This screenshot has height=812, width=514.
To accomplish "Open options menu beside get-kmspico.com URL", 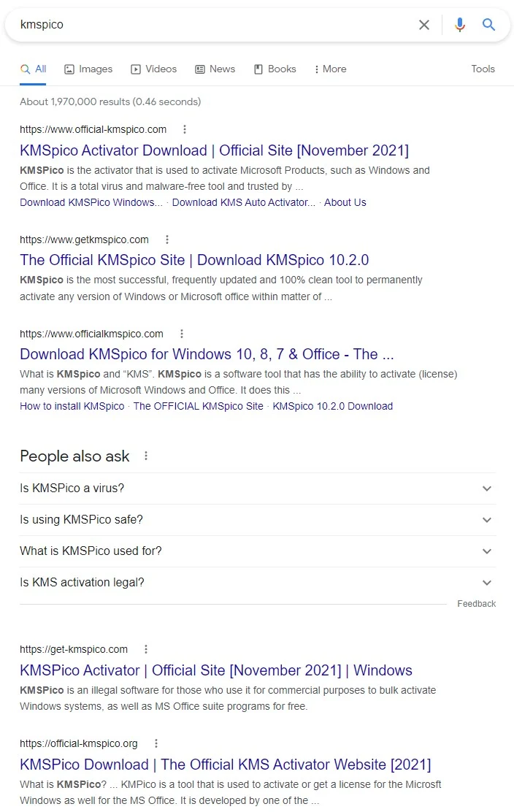I will tap(146, 649).
